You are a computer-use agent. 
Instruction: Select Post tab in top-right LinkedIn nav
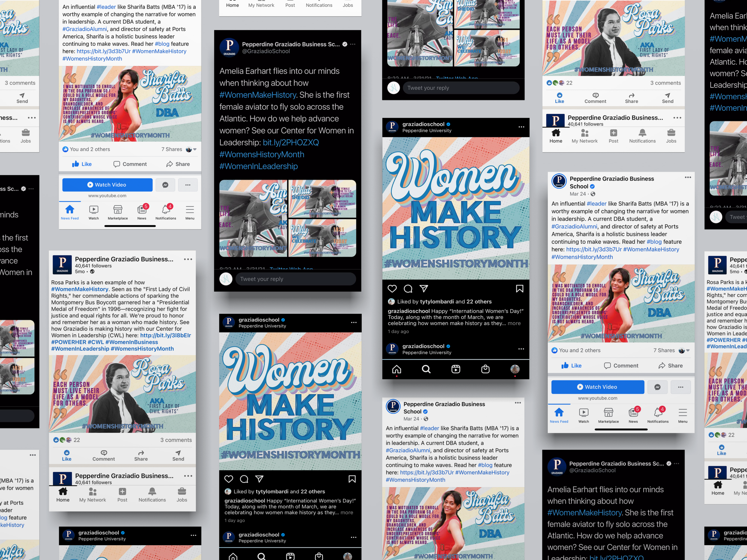(x=613, y=136)
